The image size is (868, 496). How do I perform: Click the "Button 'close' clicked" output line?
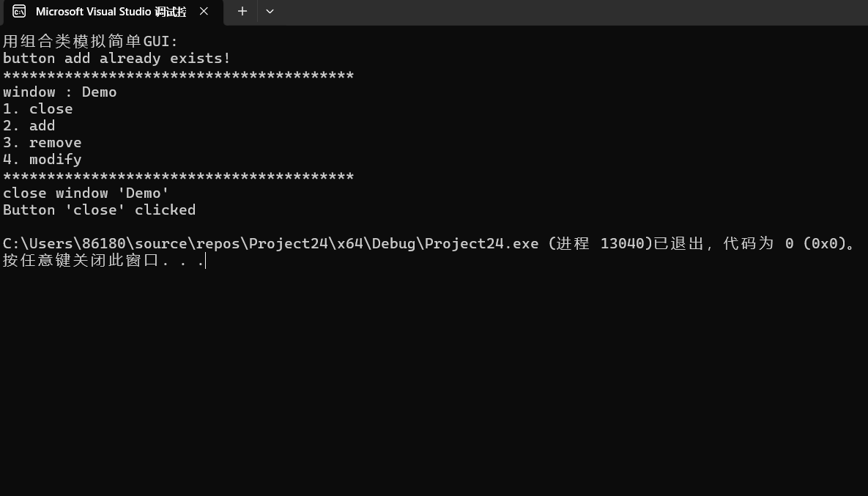99,210
